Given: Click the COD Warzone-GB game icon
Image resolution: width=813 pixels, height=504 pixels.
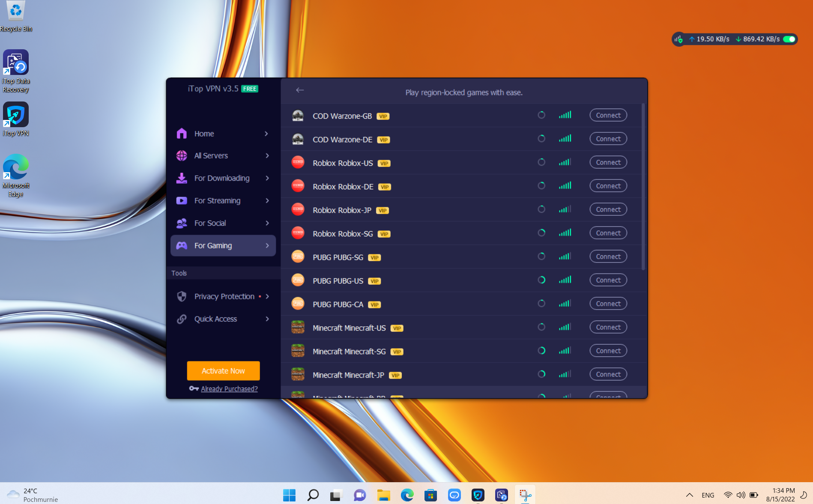Looking at the screenshot, I should pyautogui.click(x=298, y=116).
